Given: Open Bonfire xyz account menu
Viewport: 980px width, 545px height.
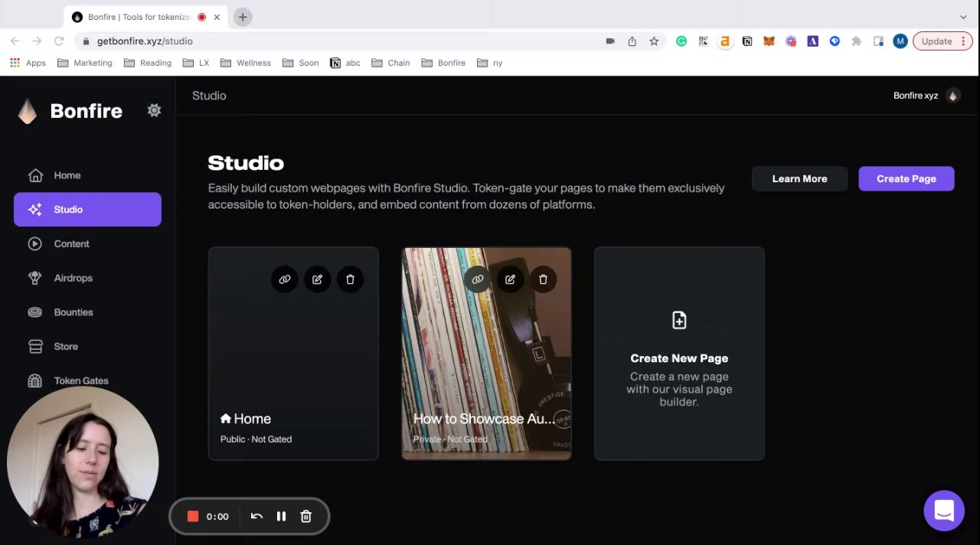Looking at the screenshot, I should pyautogui.click(x=926, y=96).
